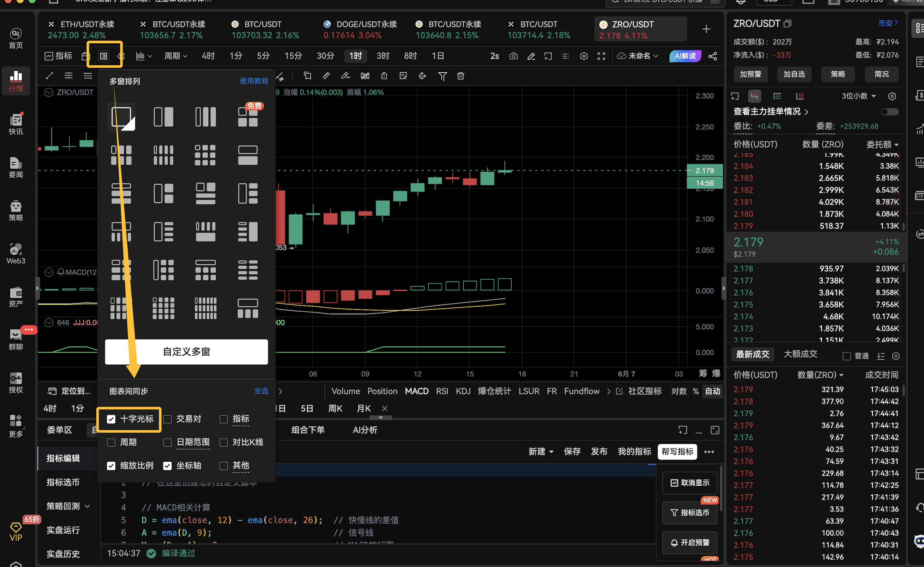Check the 其他 sync checkbox
Screen dimensions: 924x567
tap(224, 466)
